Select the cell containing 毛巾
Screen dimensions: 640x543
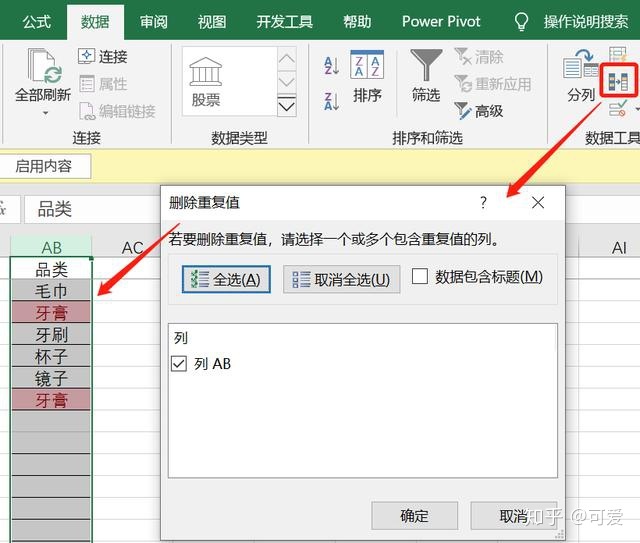pos(51,291)
